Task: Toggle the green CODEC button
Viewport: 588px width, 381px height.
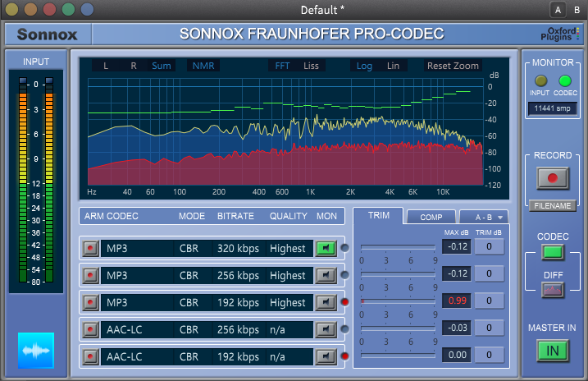Action: [553, 252]
